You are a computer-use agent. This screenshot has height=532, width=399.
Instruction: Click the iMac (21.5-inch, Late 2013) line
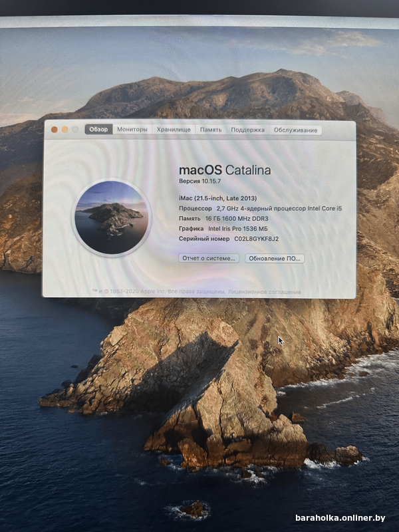pyautogui.click(x=218, y=198)
